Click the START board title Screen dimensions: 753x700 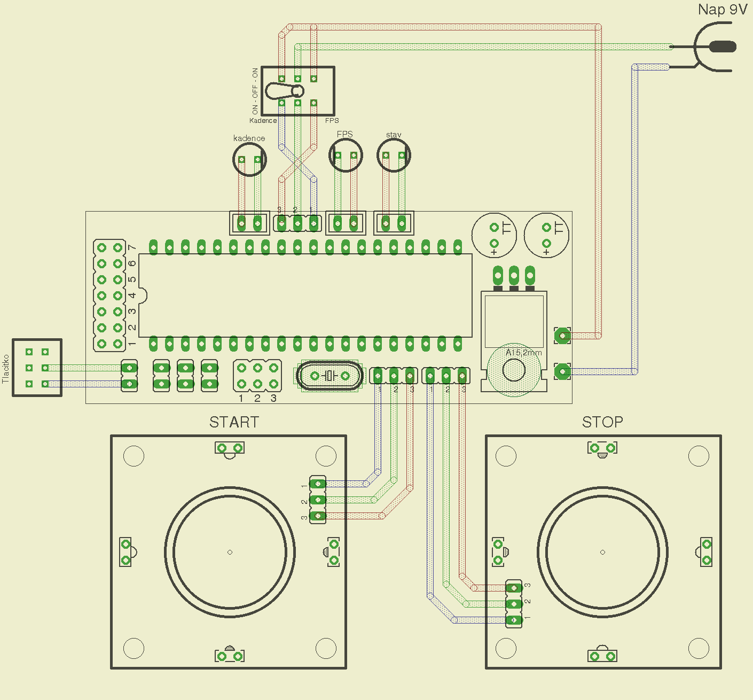234,422
